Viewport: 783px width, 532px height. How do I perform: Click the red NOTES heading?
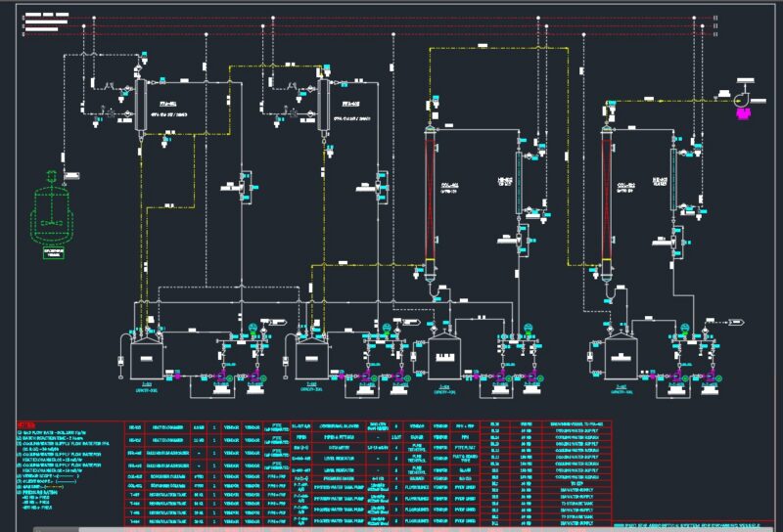(x=26, y=424)
